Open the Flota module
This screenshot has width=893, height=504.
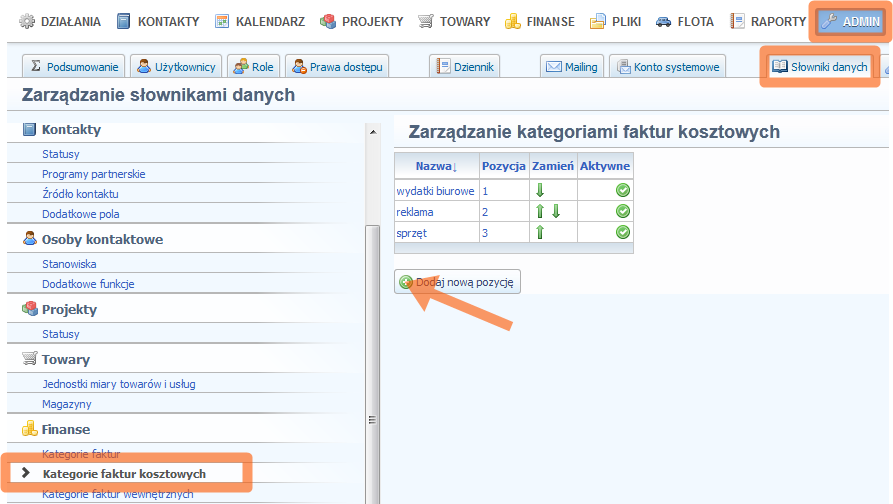click(x=686, y=21)
